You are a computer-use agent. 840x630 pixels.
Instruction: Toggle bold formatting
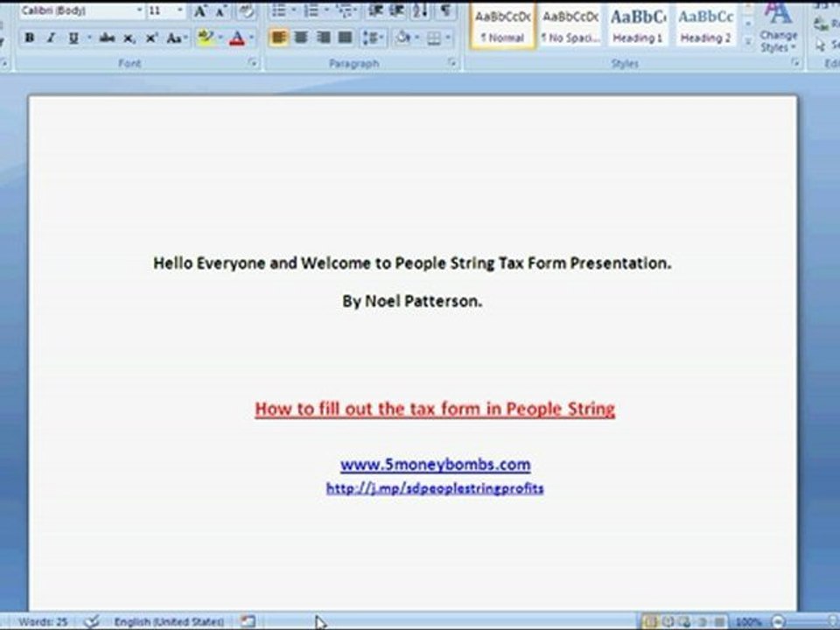(30, 38)
